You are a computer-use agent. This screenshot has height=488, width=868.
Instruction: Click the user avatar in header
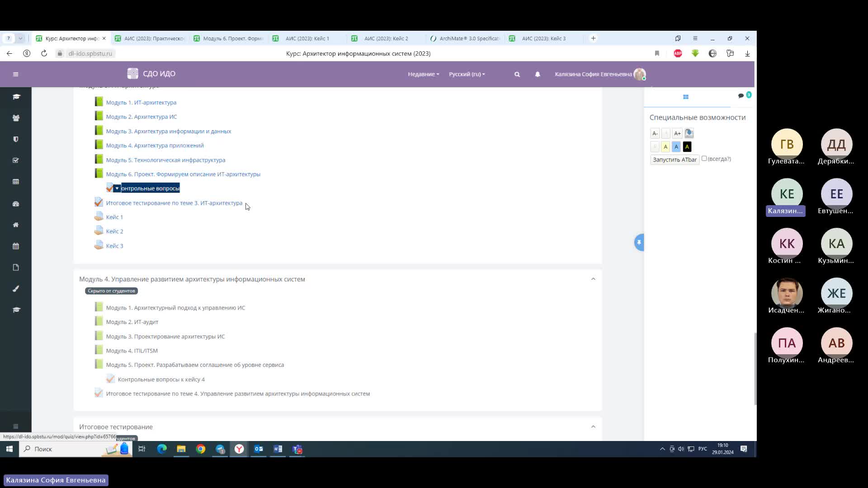tap(640, 74)
